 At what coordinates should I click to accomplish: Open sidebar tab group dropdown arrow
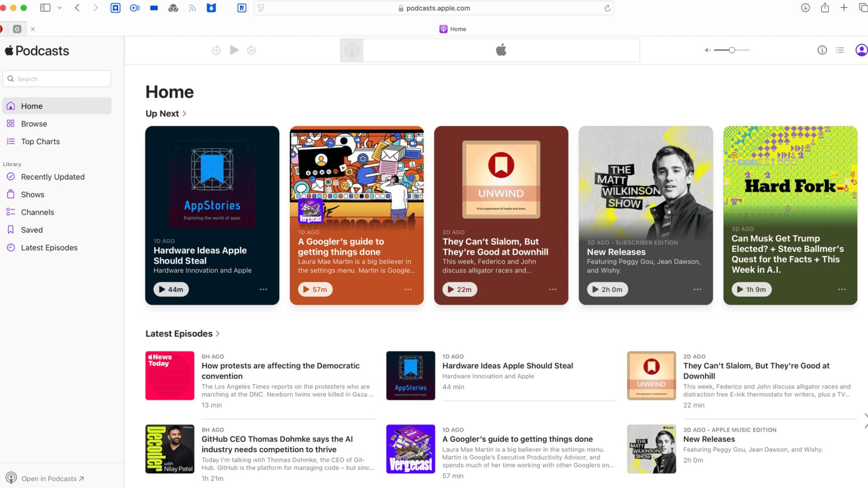coord(59,8)
